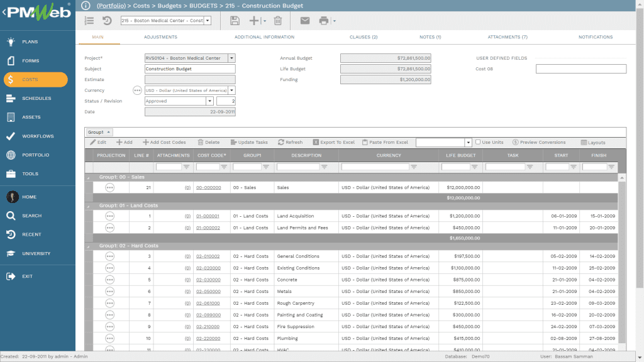Collapse the Group1: 01 - Land Costs group
644x362 pixels.
[x=88, y=206]
